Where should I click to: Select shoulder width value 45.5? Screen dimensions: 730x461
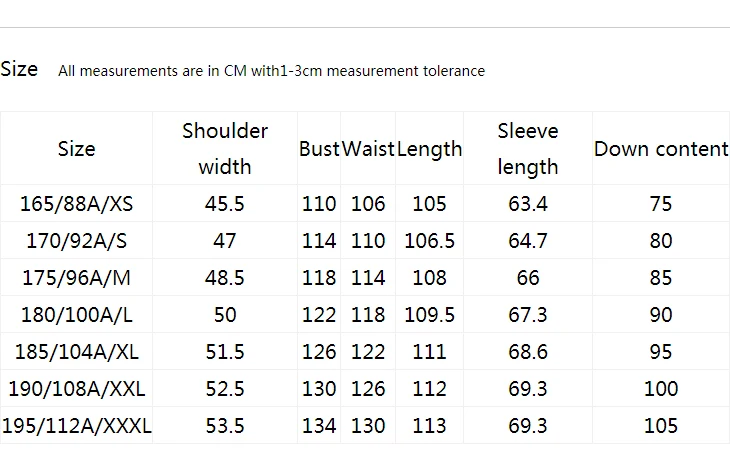[x=225, y=204]
